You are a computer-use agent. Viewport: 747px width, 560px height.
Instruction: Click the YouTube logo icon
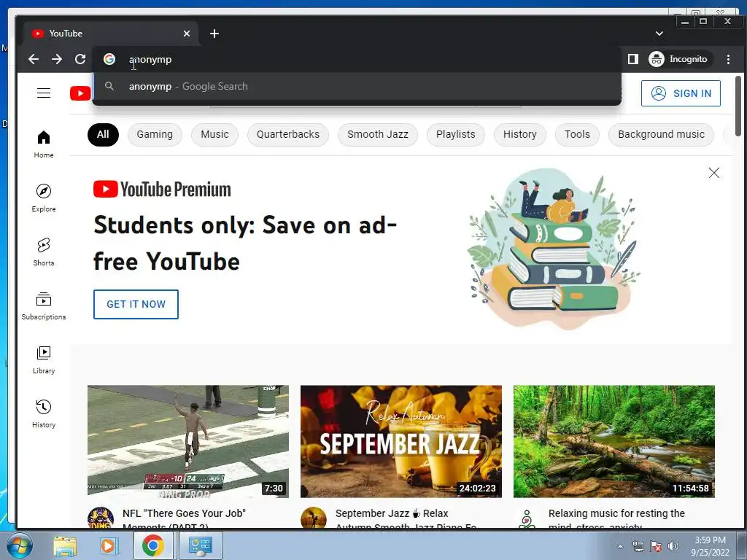click(80, 93)
